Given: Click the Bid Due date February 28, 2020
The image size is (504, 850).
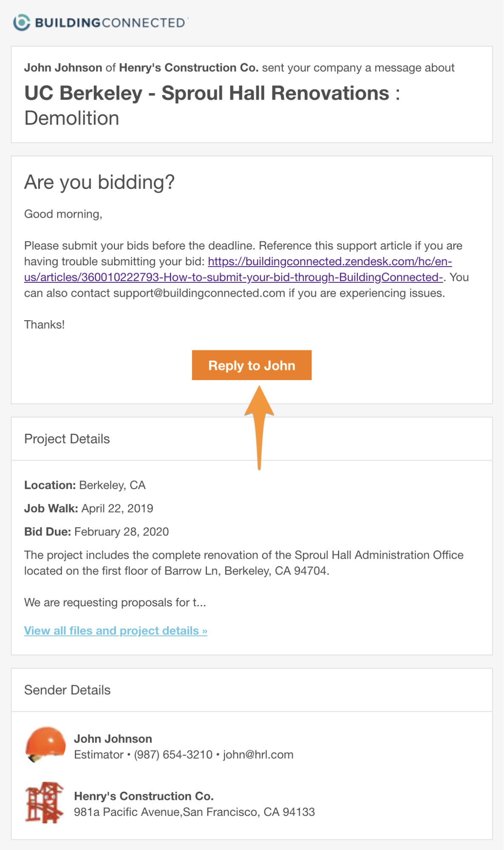Looking at the screenshot, I should click(121, 532).
